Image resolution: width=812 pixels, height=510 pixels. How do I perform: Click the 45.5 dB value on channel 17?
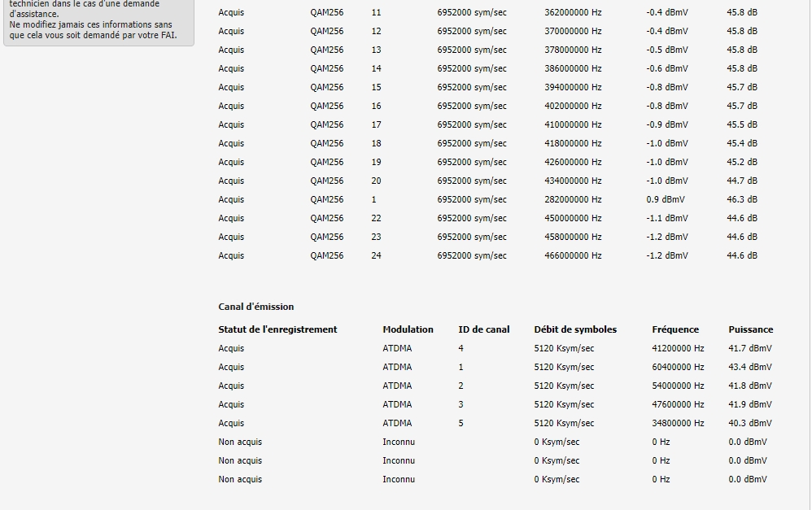tap(741, 124)
